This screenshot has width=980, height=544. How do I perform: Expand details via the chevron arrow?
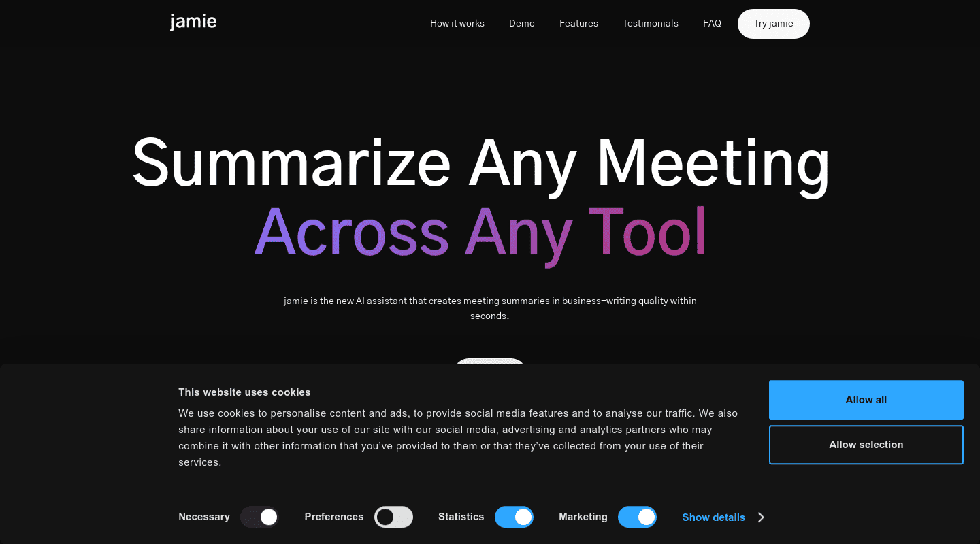coord(761,517)
